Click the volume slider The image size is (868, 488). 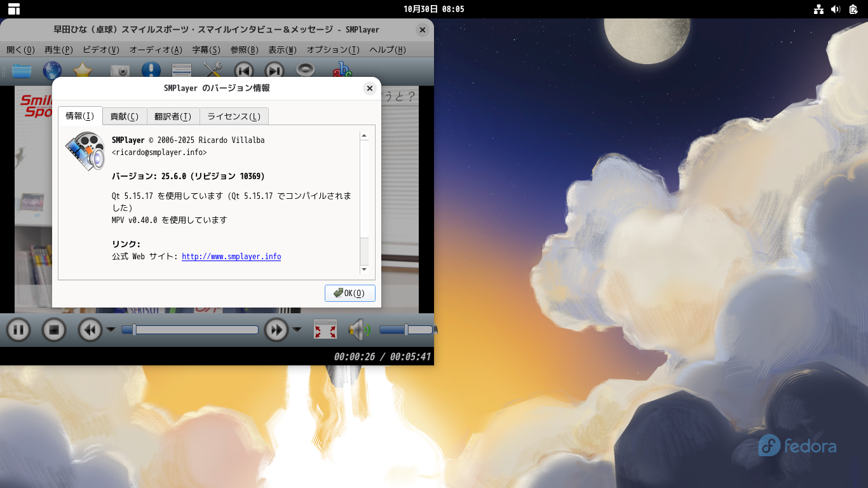point(407,330)
